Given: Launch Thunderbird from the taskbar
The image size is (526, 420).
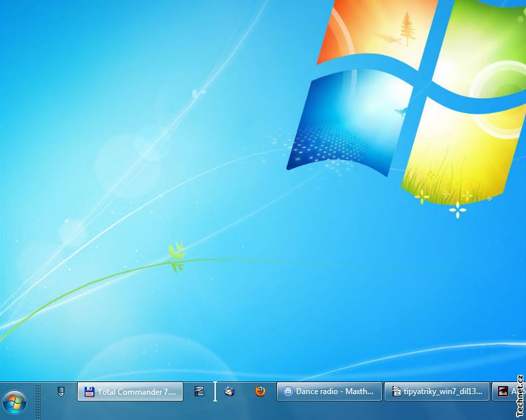Looking at the screenshot, I should pos(229,391).
